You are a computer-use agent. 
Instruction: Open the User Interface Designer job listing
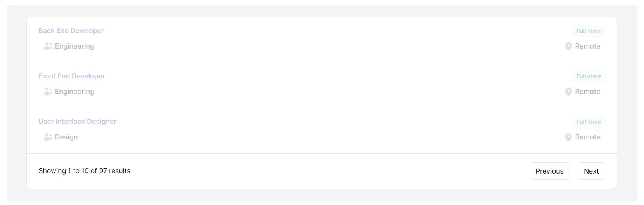[x=77, y=122]
